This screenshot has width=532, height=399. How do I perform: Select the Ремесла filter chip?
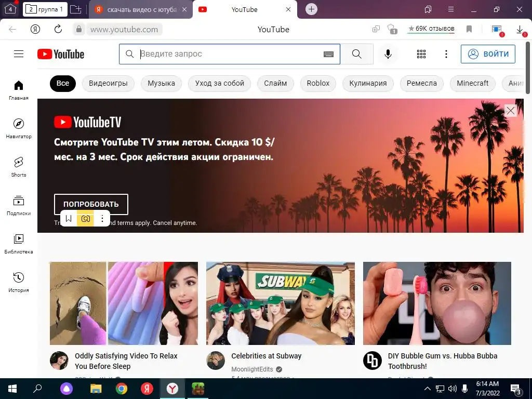422,84
